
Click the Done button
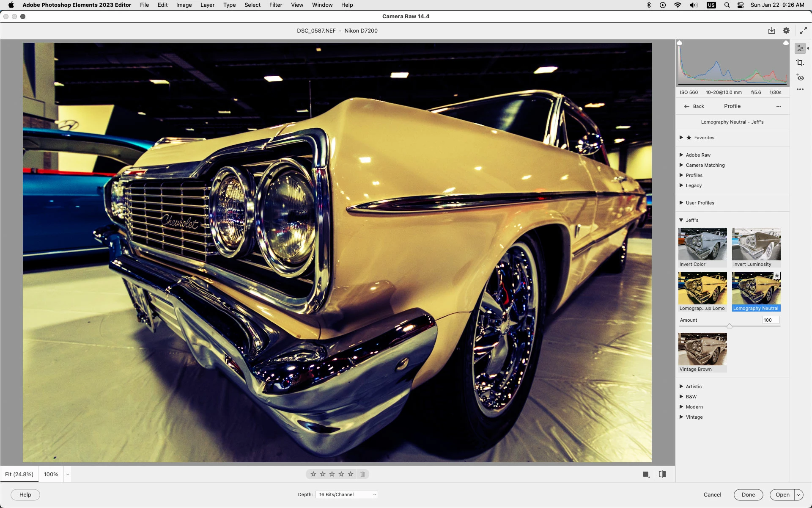coord(748,494)
